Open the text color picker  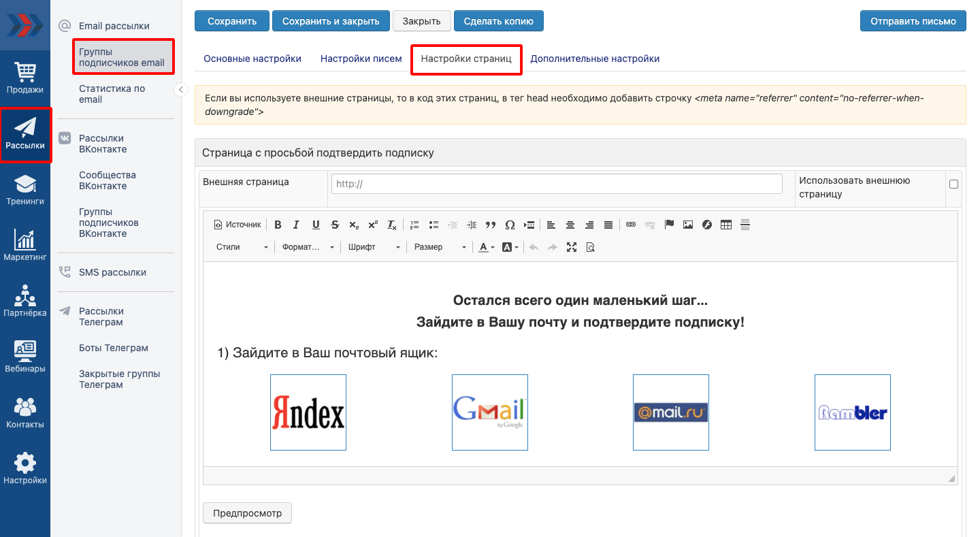(486, 247)
